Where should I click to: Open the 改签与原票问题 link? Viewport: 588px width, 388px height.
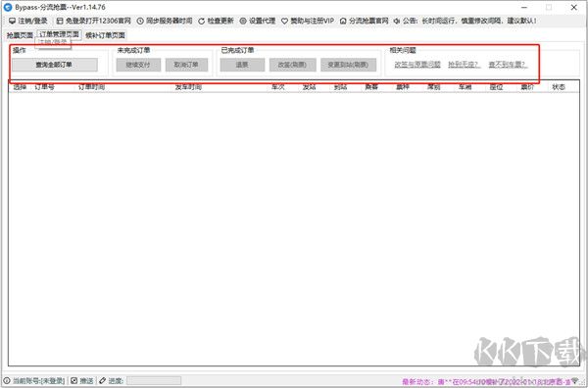pyautogui.click(x=417, y=65)
